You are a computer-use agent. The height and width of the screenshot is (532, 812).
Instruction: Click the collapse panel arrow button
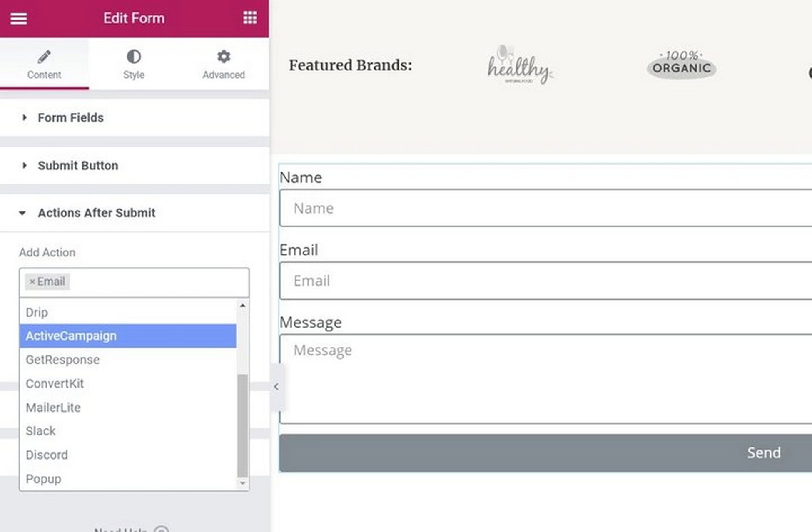(x=276, y=387)
